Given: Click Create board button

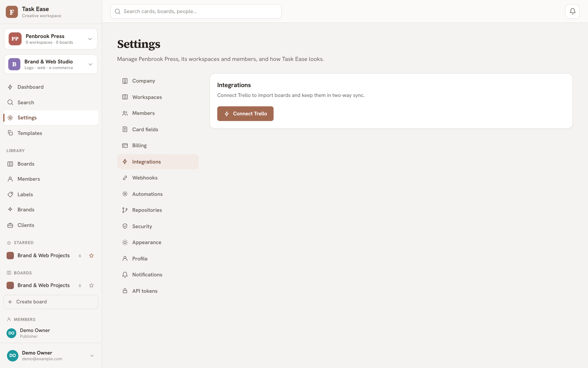Looking at the screenshot, I should [x=51, y=302].
